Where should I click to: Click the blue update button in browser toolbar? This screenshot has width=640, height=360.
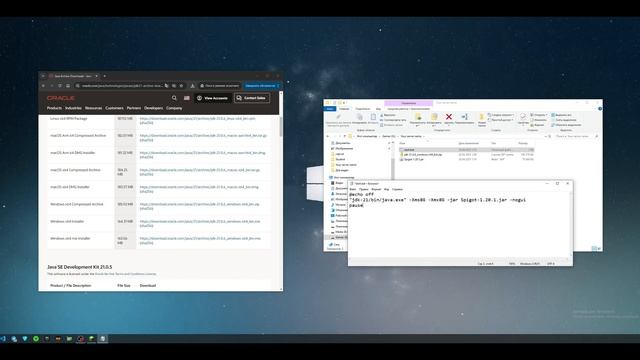point(261,86)
